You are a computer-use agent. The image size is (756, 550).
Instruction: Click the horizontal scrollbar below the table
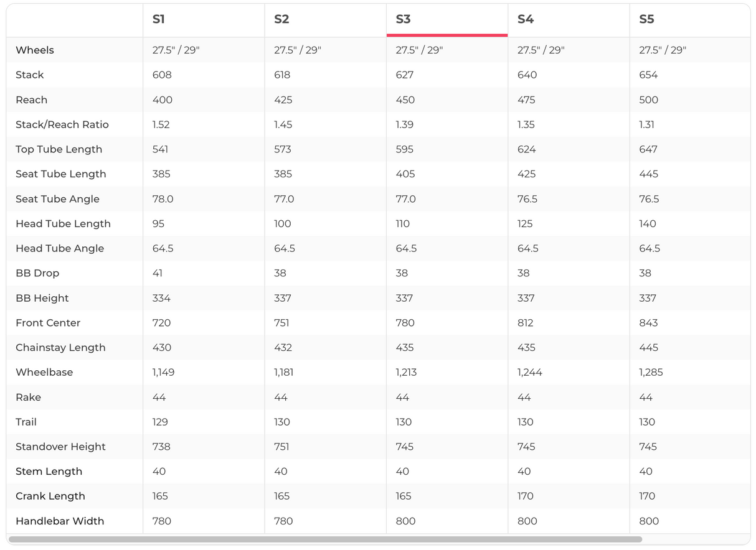pos(325,539)
